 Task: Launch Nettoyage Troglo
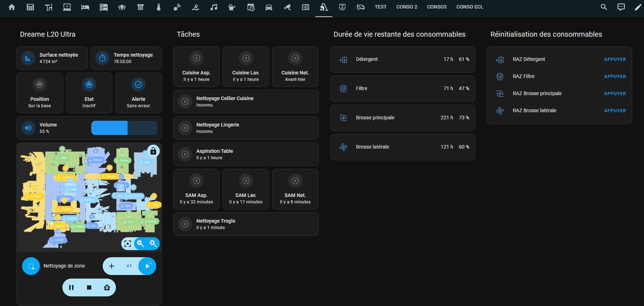[246, 224]
